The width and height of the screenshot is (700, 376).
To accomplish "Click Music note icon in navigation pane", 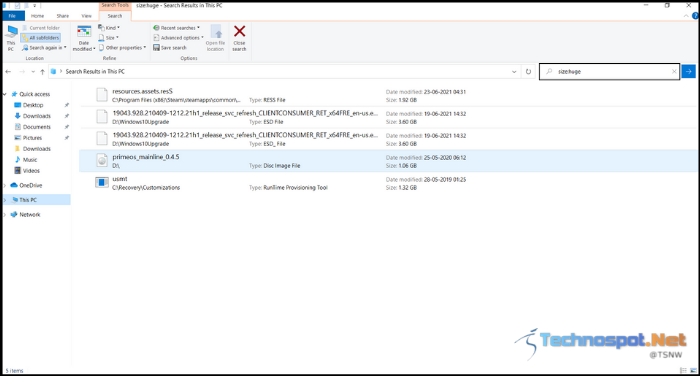I will (x=18, y=159).
